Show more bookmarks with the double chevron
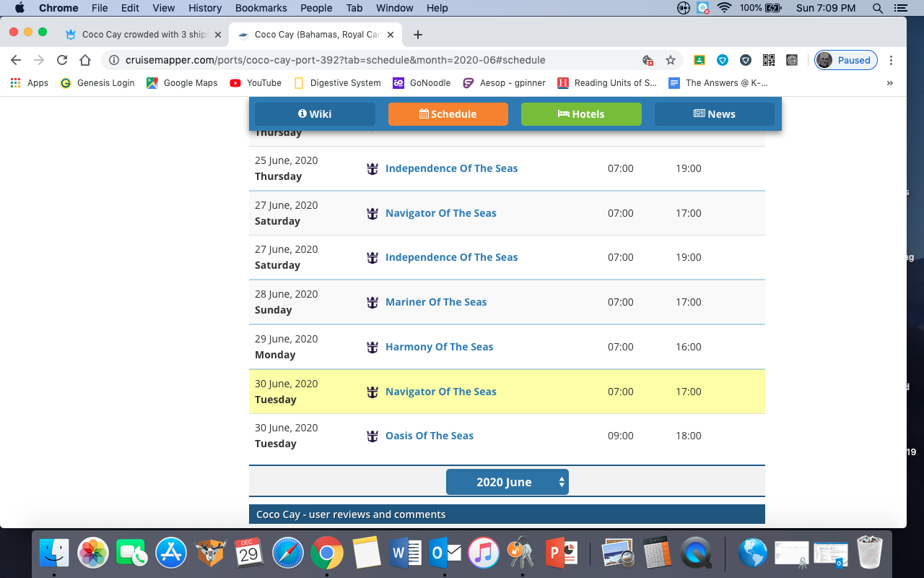Image resolution: width=924 pixels, height=578 pixels. [x=890, y=83]
